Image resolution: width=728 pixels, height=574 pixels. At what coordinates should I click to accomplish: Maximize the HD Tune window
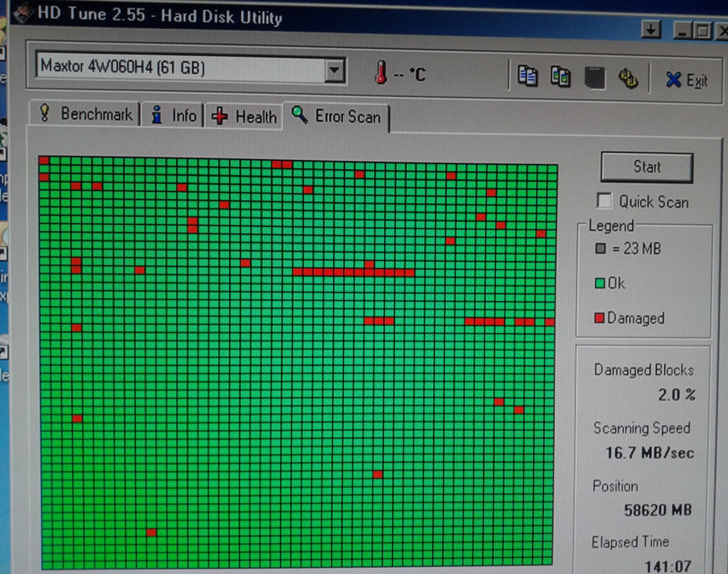tap(703, 31)
